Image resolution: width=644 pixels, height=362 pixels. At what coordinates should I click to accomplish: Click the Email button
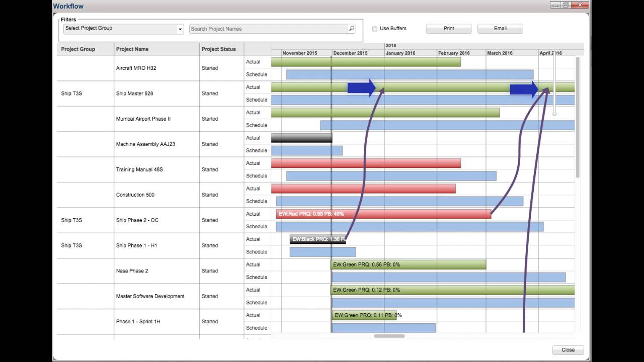coord(500,29)
